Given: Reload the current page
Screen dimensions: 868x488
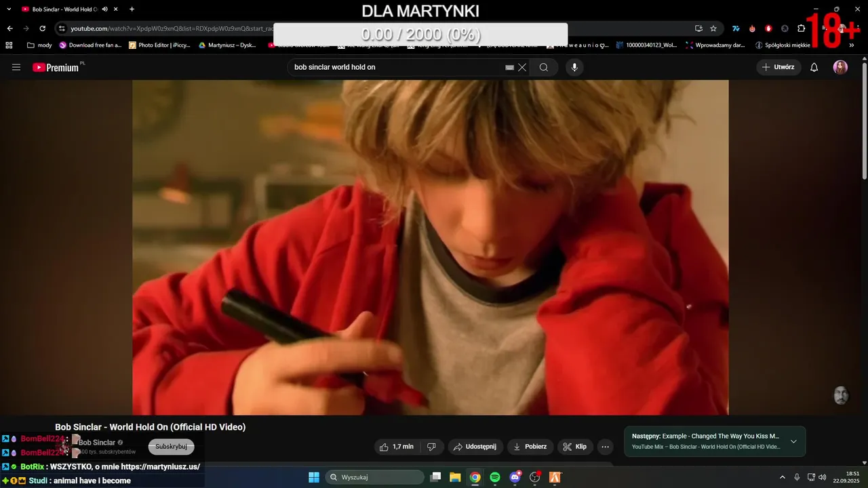Looking at the screenshot, I should (x=42, y=28).
